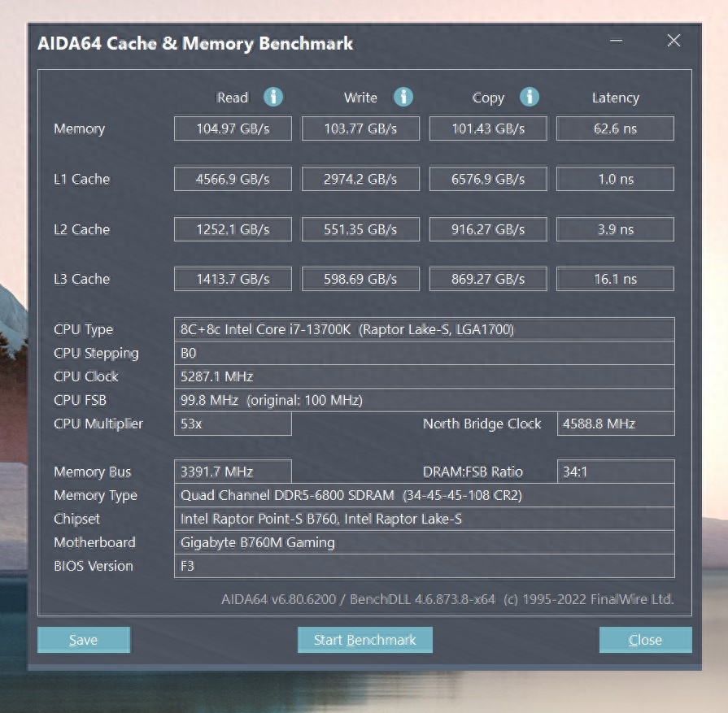728x713 pixels.
Task: Click North Bridge Clock field 4588.8 MHz
Action: [616, 424]
